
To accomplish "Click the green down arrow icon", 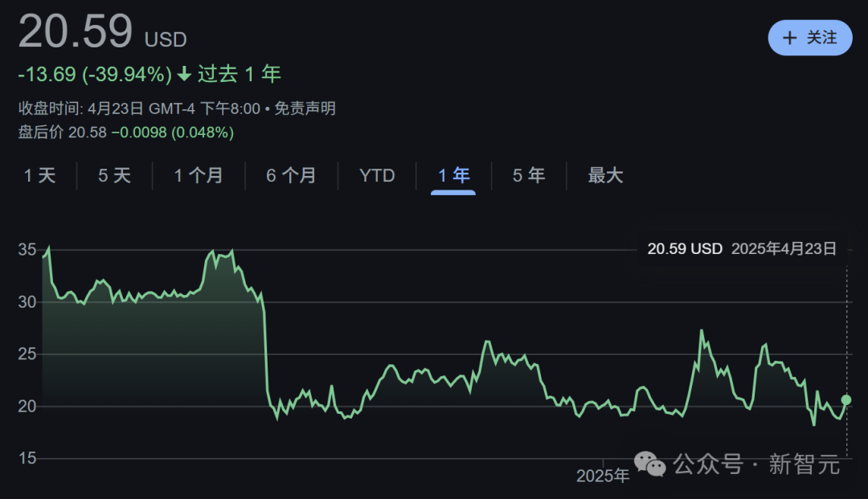I will click(x=185, y=75).
